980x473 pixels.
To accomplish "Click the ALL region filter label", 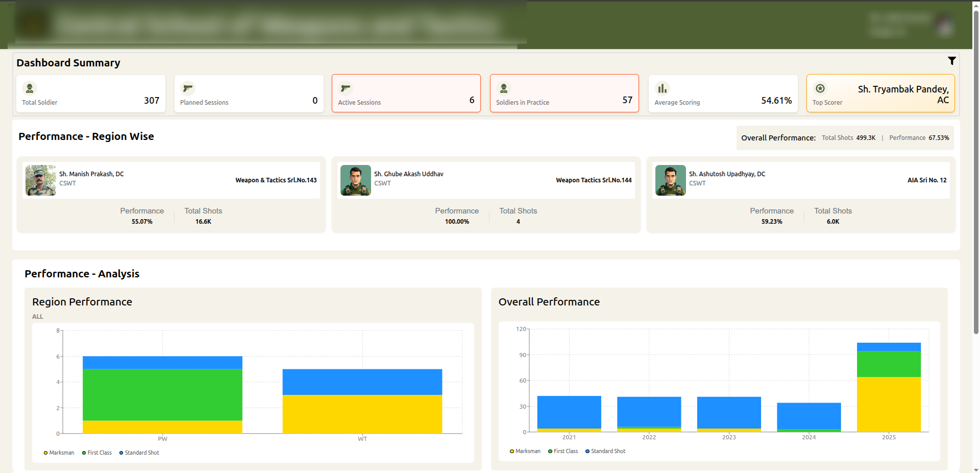I will [x=38, y=317].
